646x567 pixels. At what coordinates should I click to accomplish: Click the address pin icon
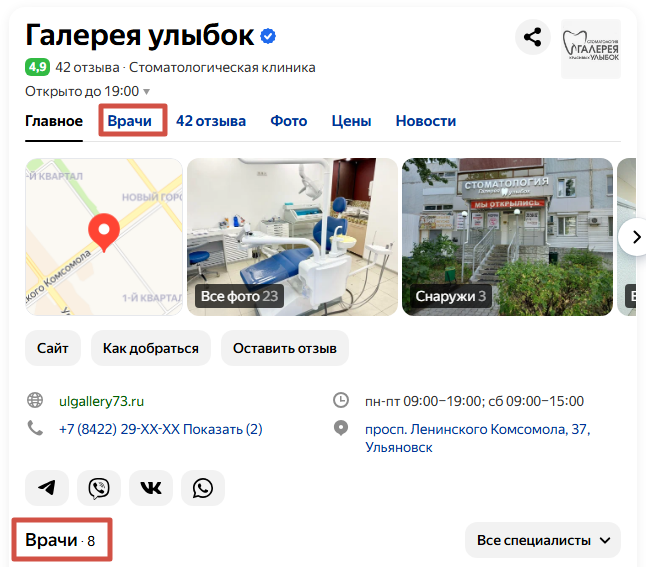(x=341, y=429)
